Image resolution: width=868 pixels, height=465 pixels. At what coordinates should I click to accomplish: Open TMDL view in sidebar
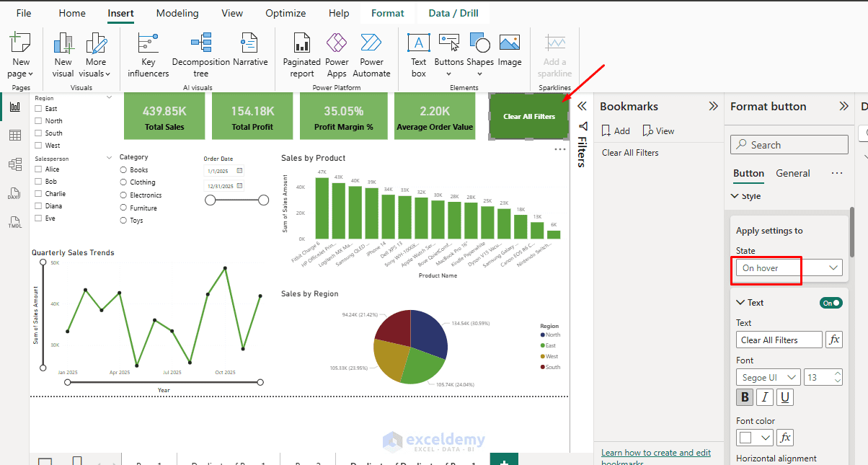[x=14, y=222]
